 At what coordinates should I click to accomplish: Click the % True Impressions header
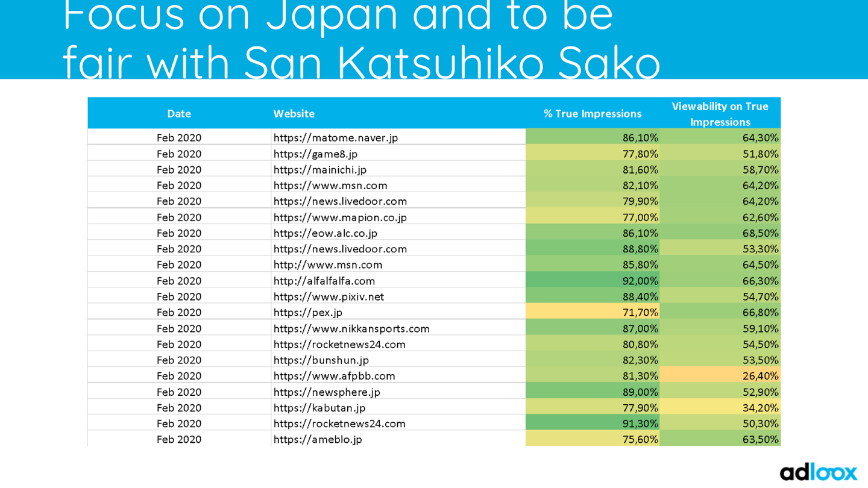point(592,113)
